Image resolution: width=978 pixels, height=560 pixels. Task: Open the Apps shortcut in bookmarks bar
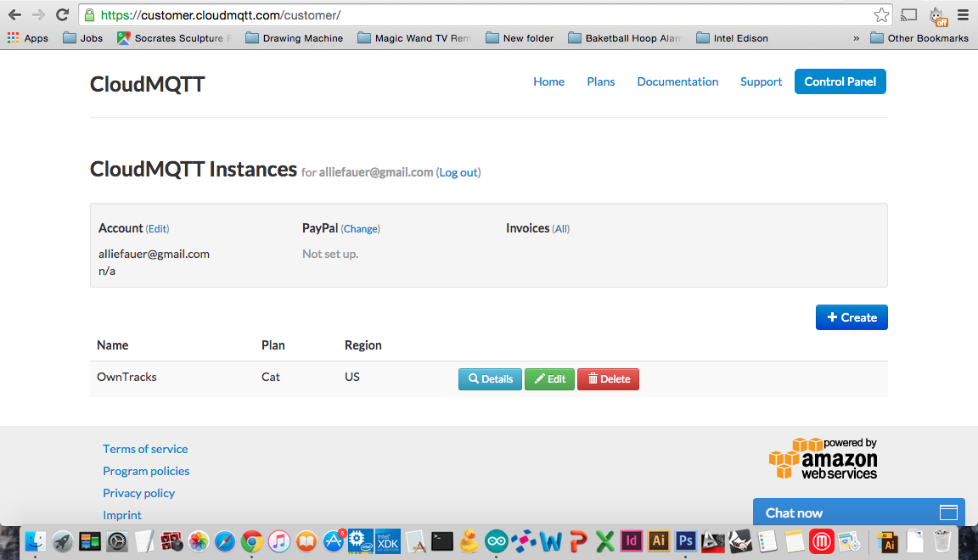[x=27, y=38]
